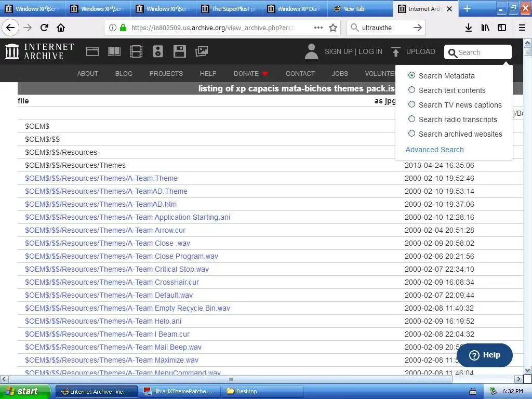Open the CONTACT menu item
Image resolution: width=532 pixels, height=399 pixels.
pos(300,74)
